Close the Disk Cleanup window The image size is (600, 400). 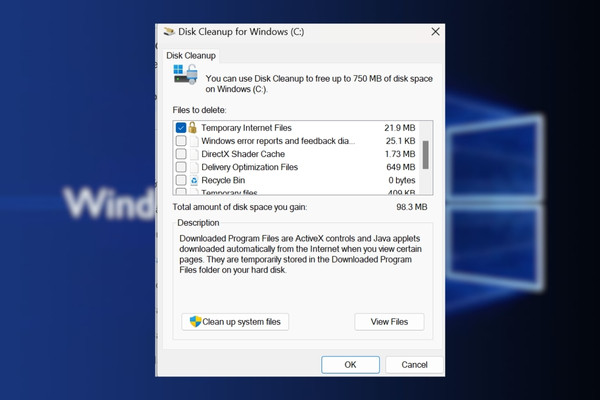435,32
